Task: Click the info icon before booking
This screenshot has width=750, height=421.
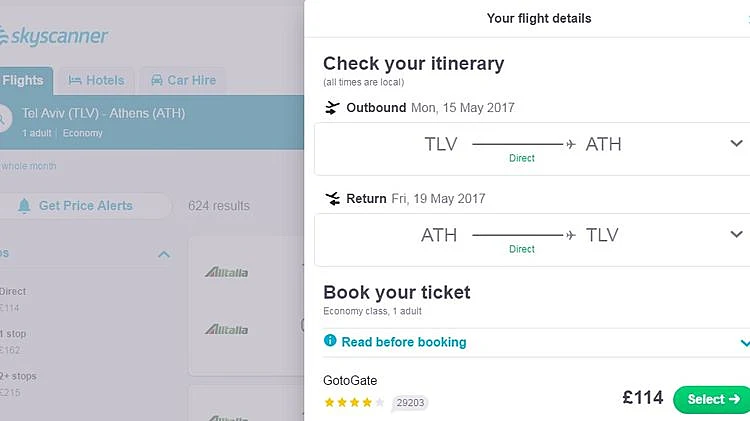Action: 330,341
